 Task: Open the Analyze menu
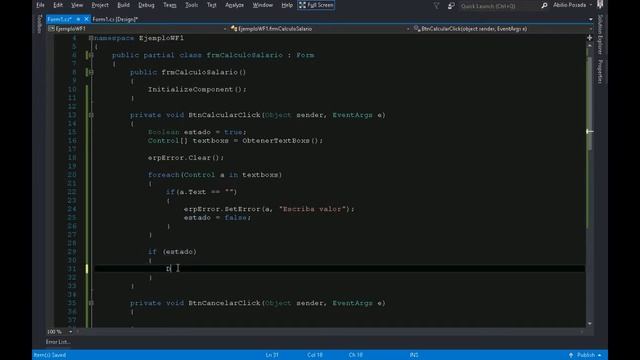click(234, 5)
